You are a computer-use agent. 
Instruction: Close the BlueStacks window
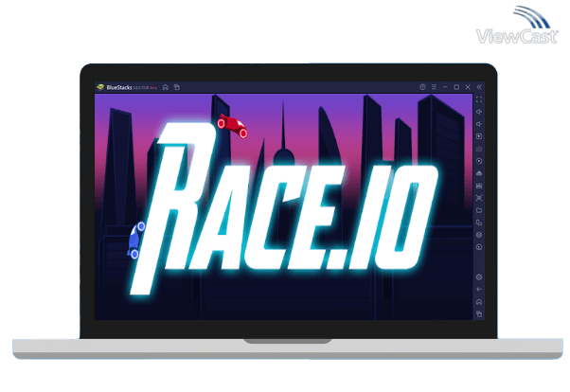pyautogui.click(x=468, y=87)
